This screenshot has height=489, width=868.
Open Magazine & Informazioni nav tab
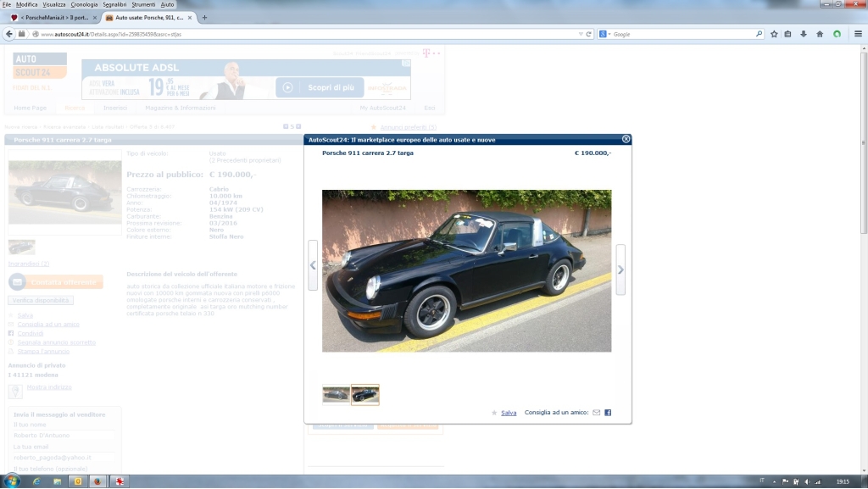(181, 108)
